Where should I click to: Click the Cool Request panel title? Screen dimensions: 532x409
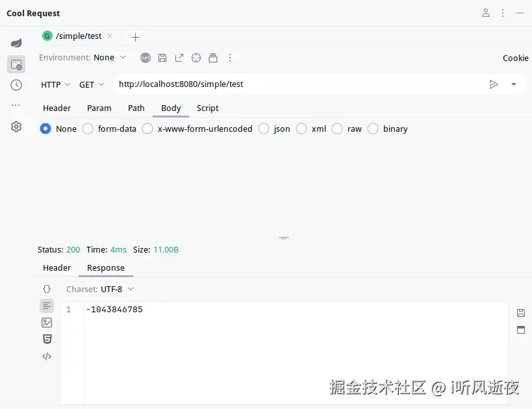33,13
